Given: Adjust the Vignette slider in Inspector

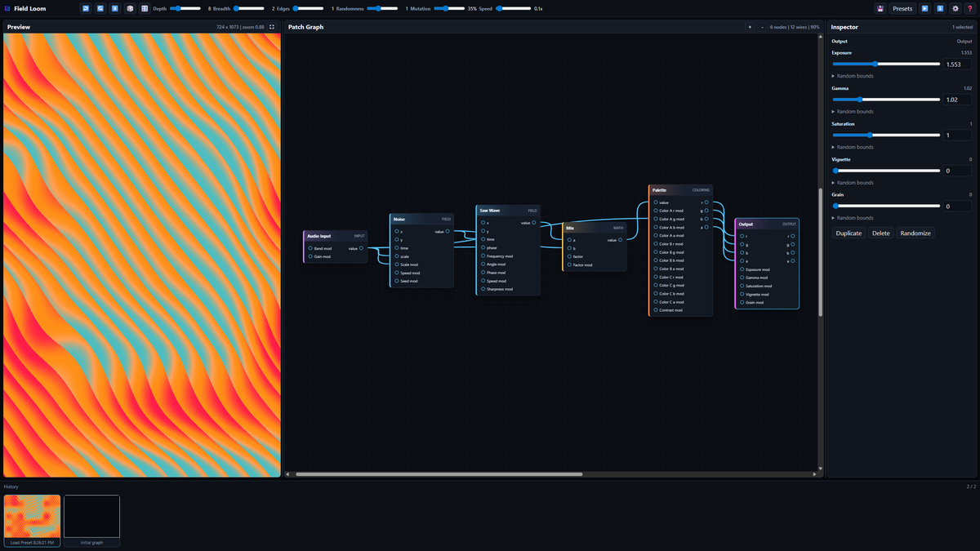Looking at the screenshot, I should point(886,171).
